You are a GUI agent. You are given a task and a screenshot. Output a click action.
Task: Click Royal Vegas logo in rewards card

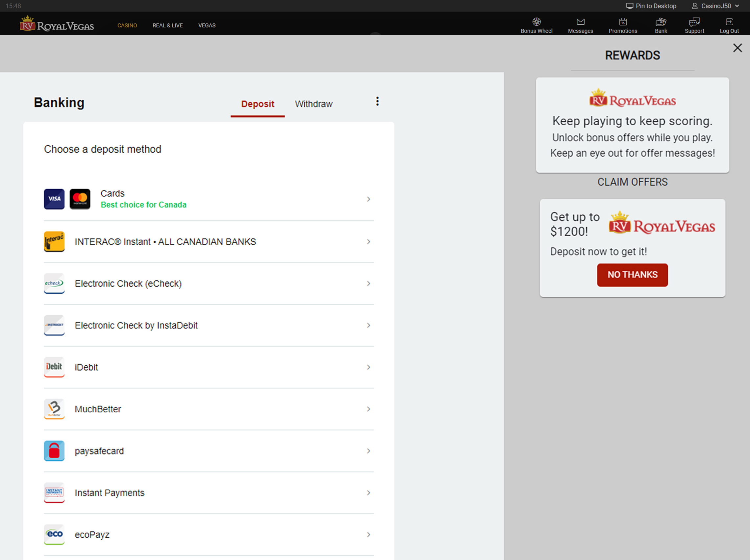point(632,98)
